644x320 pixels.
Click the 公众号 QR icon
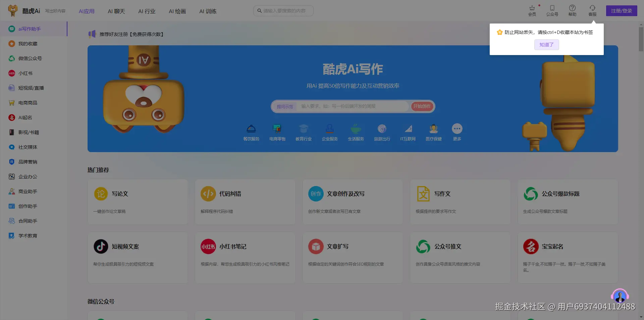point(552,10)
